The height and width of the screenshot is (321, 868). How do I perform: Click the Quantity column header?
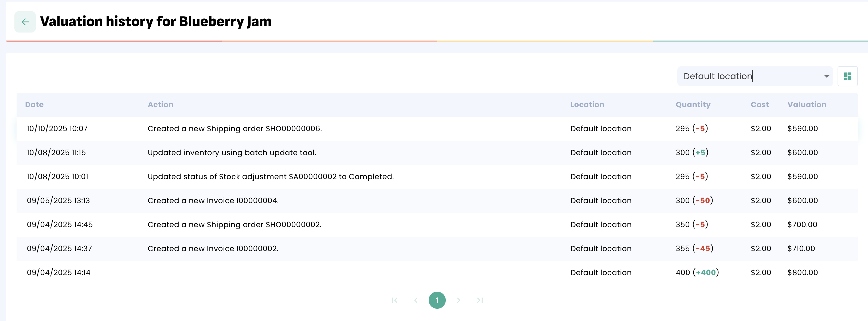click(x=693, y=105)
